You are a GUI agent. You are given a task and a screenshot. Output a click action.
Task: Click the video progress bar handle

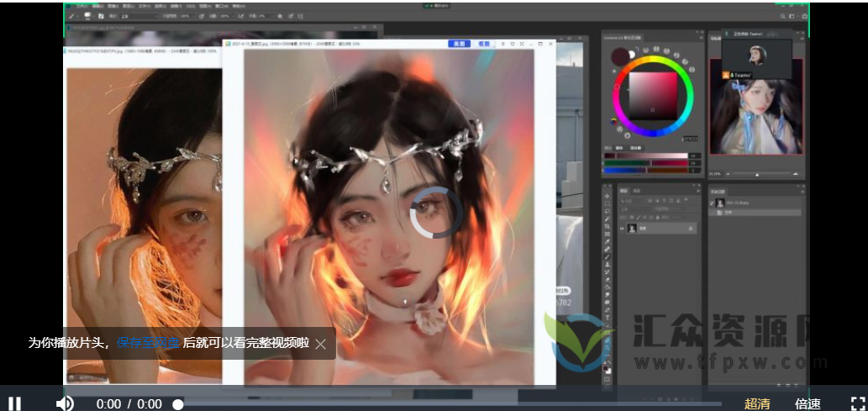coord(178,404)
